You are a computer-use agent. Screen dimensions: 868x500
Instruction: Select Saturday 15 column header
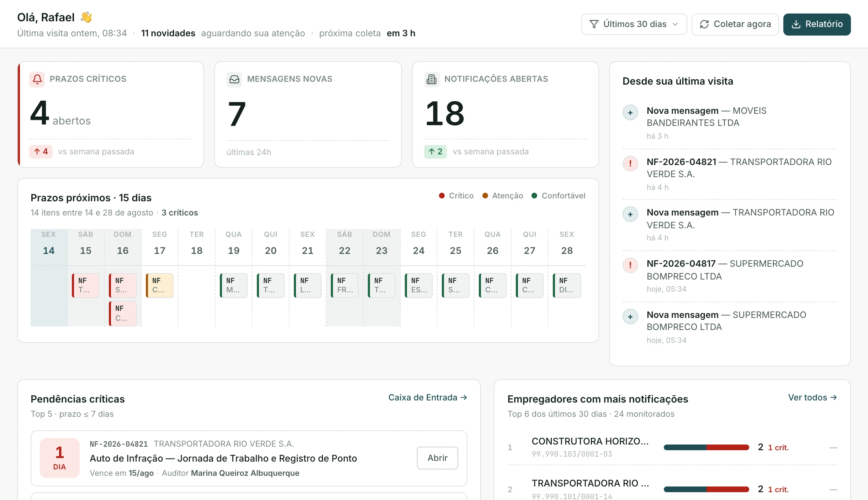coord(86,247)
